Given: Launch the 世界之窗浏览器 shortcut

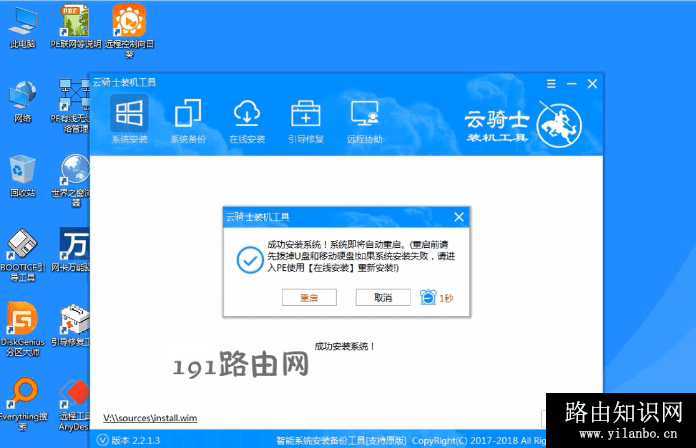Looking at the screenshot, I should pyautogui.click(x=73, y=181).
